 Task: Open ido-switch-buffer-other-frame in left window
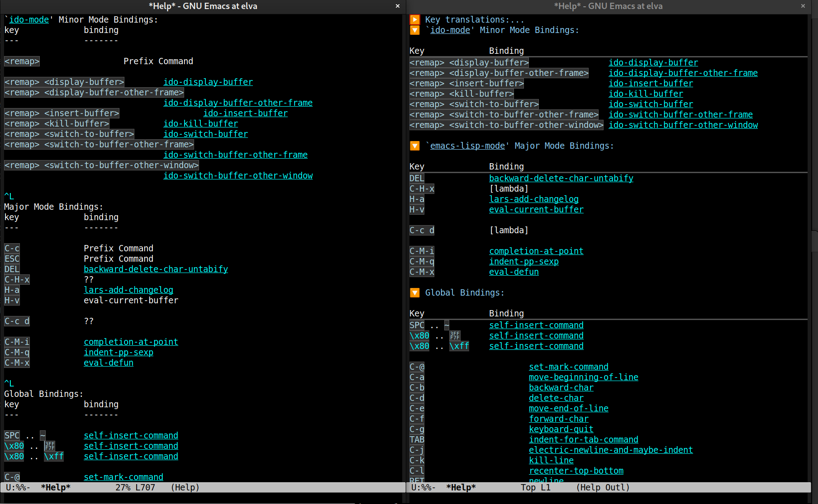(x=235, y=155)
